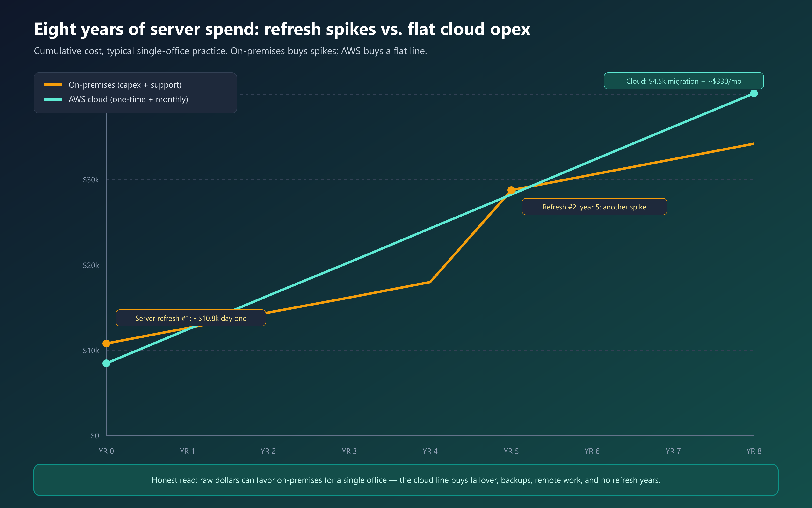The image size is (812, 508).
Task: Select the 'AWS cloud (one-time + monthly)' legend label
Action: point(128,99)
